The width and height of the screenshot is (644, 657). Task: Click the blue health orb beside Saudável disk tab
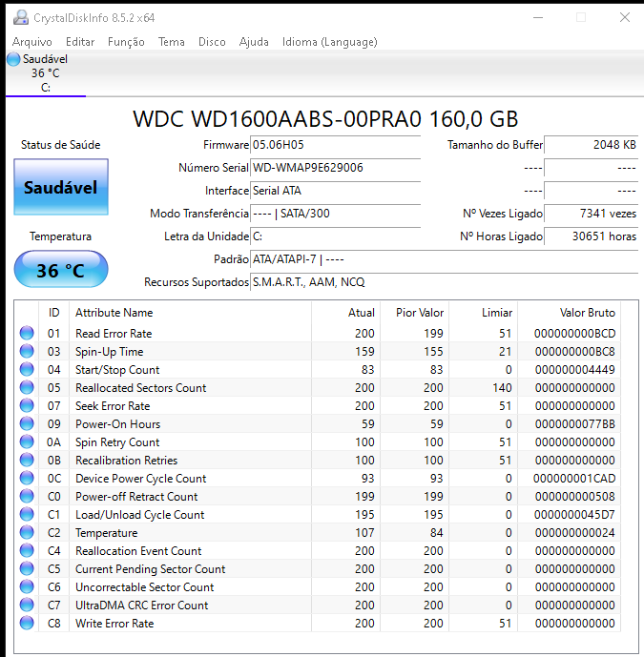coord(13,59)
